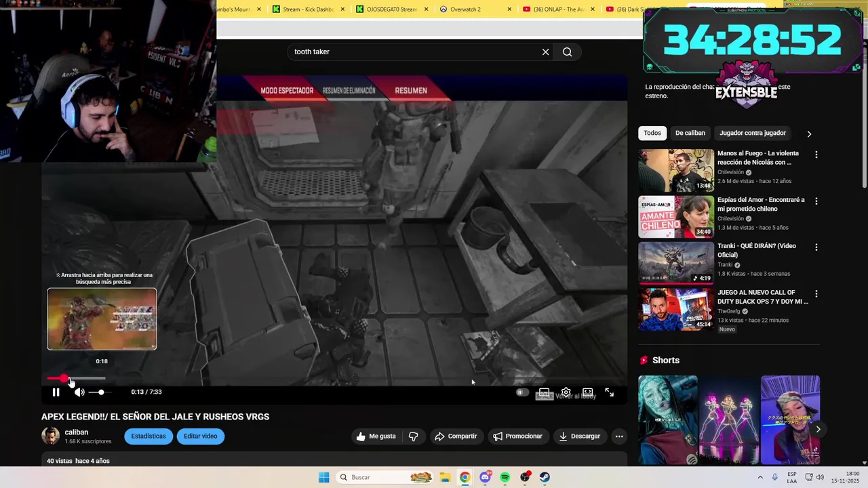The height and width of the screenshot is (488, 868).
Task: Click the Me gusta like button
Action: tap(376, 436)
